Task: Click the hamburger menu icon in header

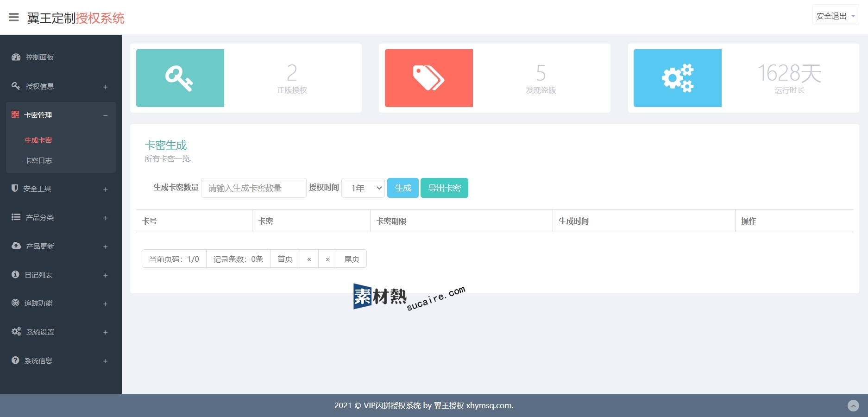Action: point(14,18)
